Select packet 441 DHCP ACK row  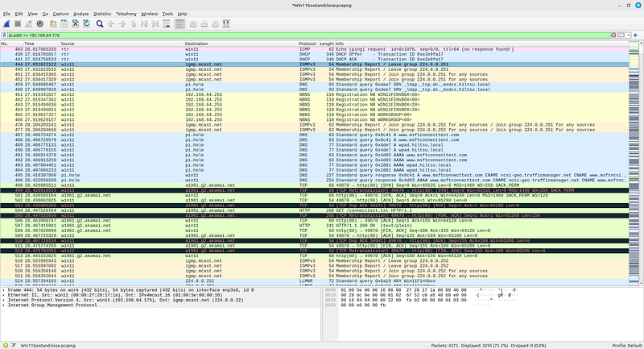(x=314, y=59)
